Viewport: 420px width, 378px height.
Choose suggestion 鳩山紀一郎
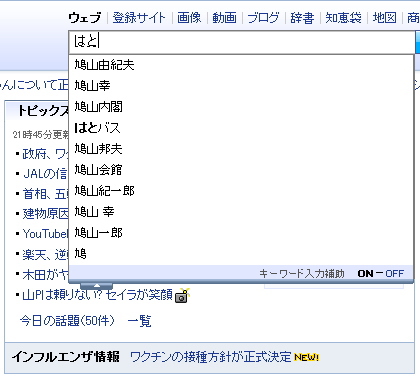point(241,191)
